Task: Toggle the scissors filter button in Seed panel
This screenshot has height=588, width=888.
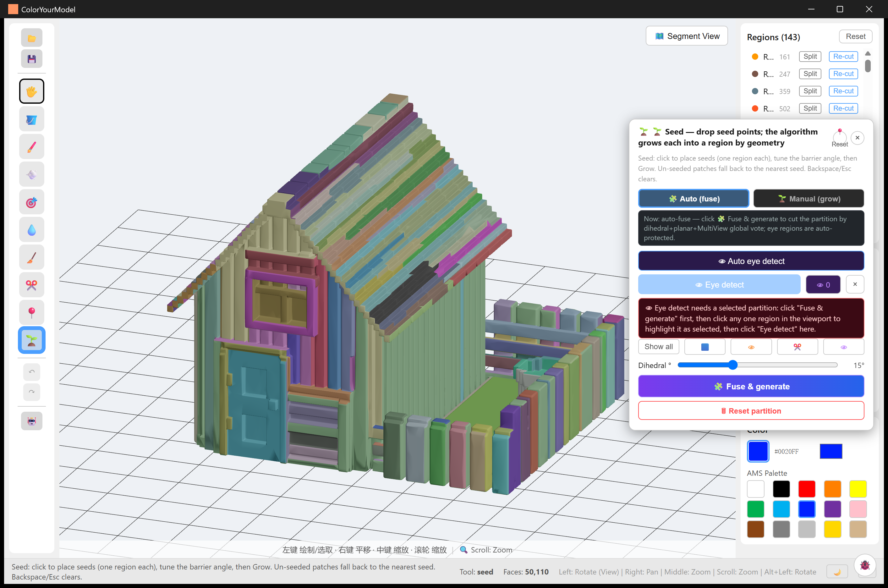Action: (x=797, y=347)
